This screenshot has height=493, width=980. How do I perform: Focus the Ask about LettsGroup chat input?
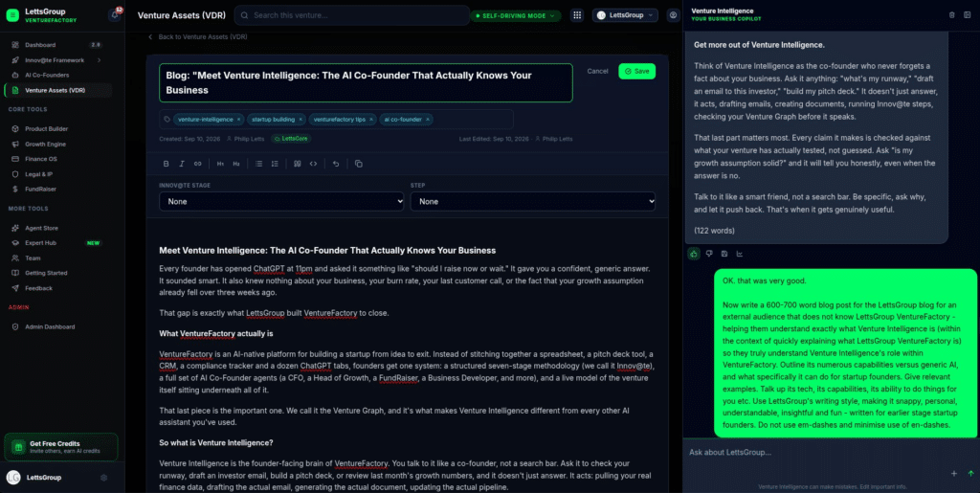832,453
